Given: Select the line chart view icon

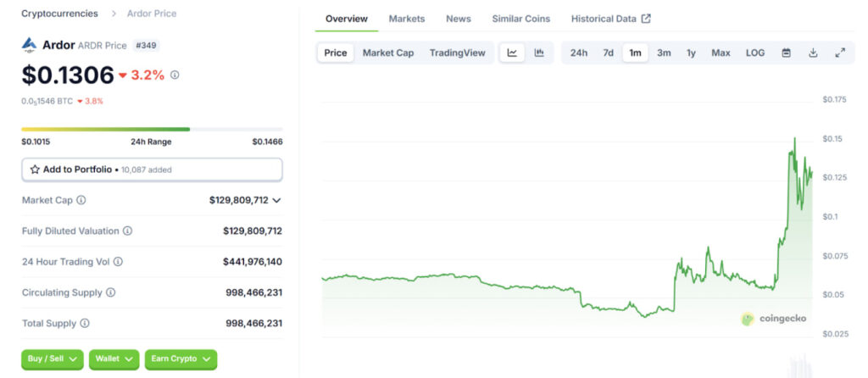Looking at the screenshot, I should pyautogui.click(x=512, y=53).
